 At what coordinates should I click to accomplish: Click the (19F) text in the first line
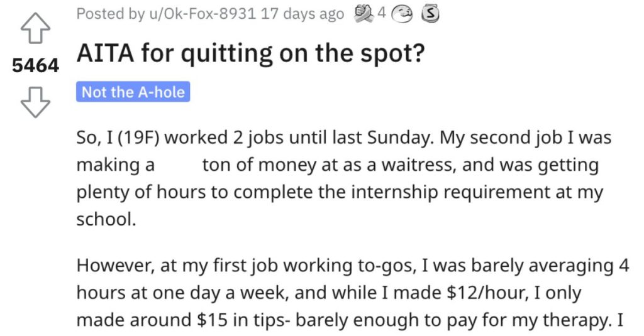(138, 138)
